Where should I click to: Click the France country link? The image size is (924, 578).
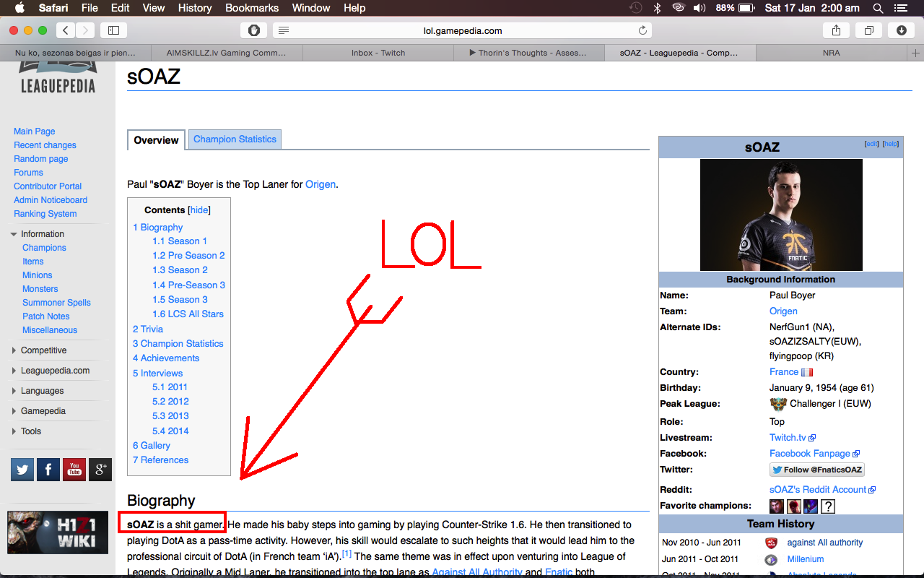784,372
